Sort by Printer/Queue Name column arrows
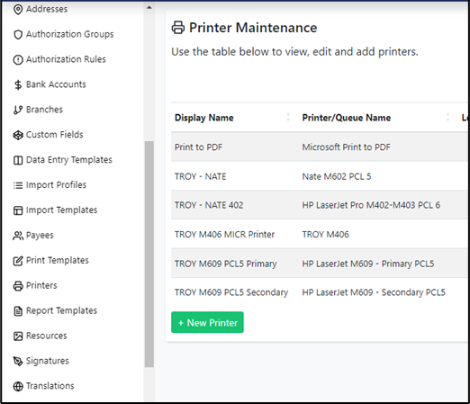Viewport: 470px width, 404px height. click(x=448, y=117)
